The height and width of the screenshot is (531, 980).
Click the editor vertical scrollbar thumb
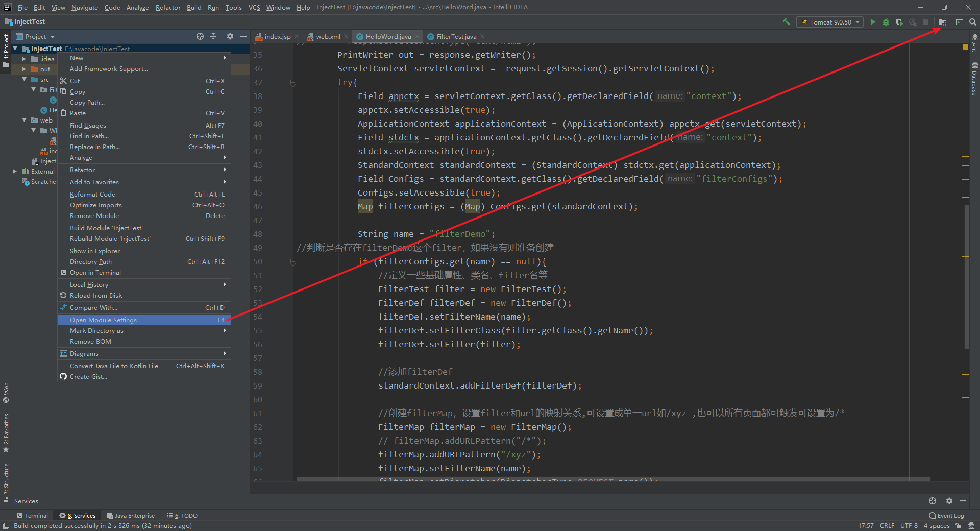click(966, 277)
